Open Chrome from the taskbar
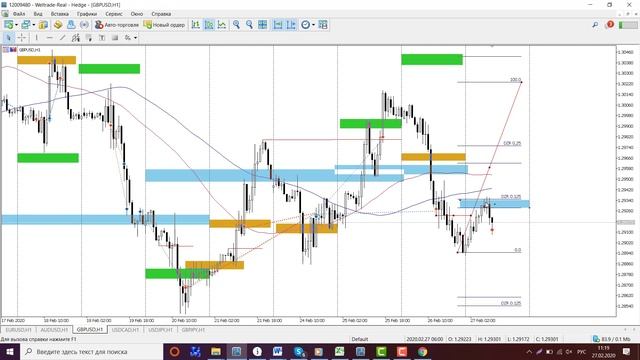 [x=422, y=351]
